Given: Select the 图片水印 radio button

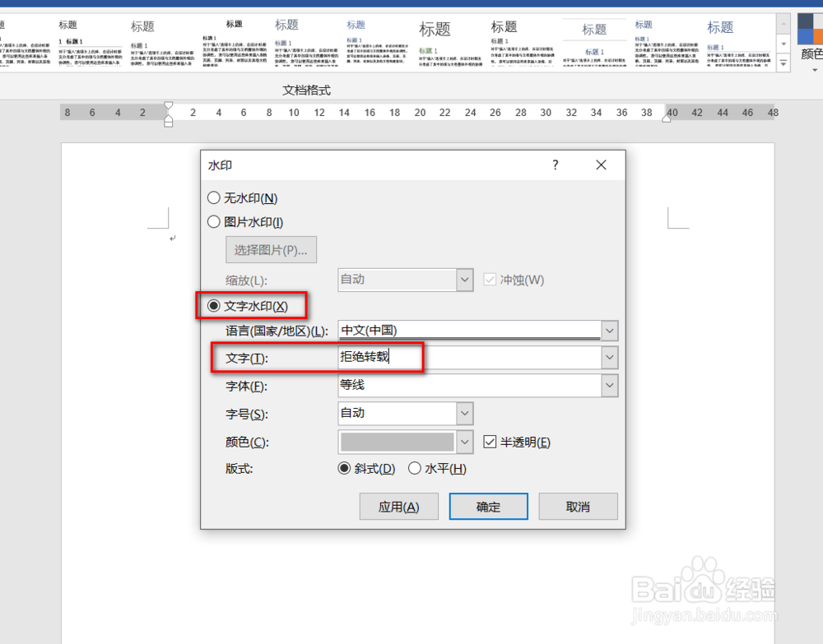Looking at the screenshot, I should point(212,221).
